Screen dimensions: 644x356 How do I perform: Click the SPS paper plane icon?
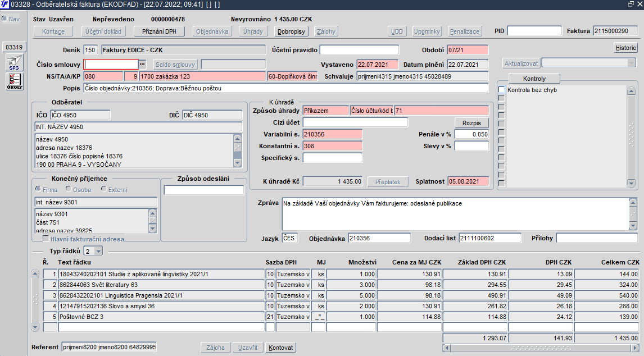coord(14,63)
